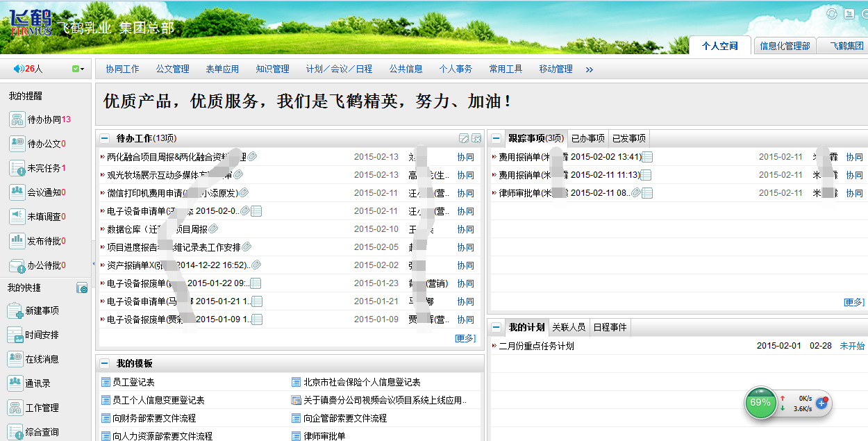Click form icon on 电子设备申请单 2015-02-11 row

[256, 211]
